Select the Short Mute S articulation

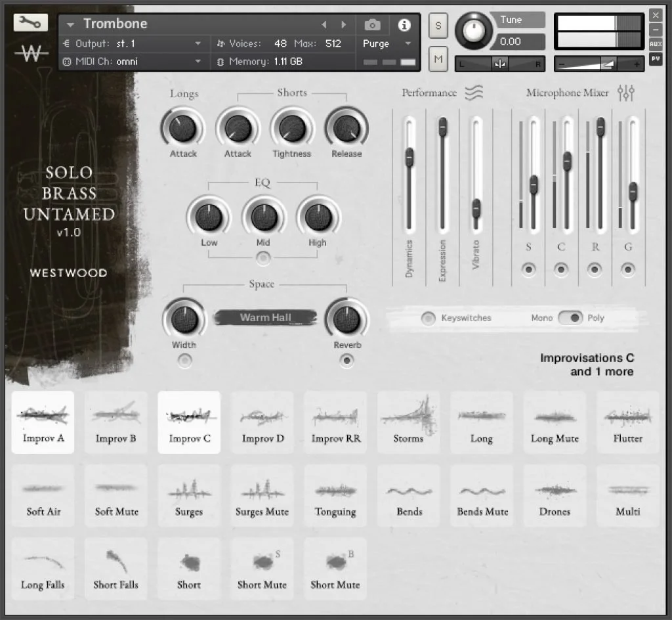click(x=262, y=569)
